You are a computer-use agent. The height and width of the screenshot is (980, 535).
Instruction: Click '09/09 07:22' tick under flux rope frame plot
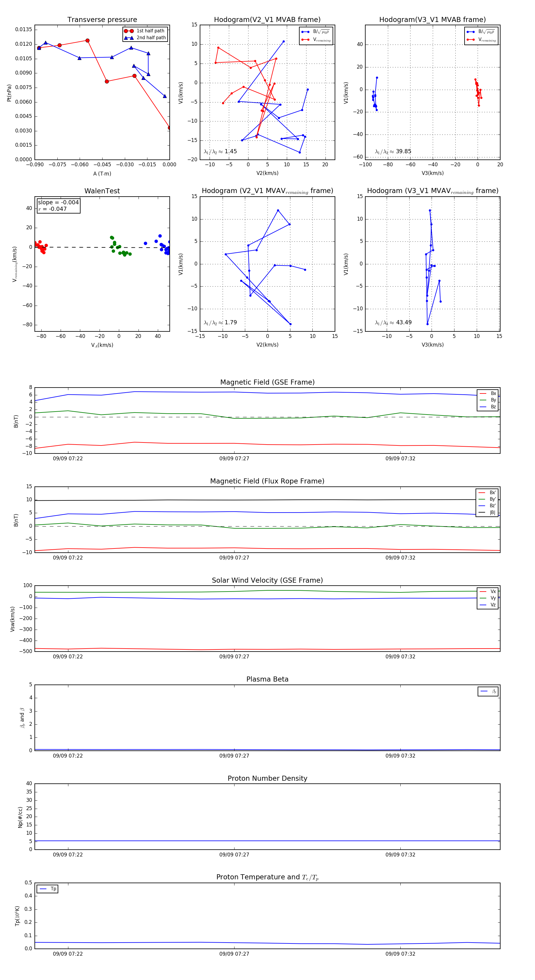[68, 558]
